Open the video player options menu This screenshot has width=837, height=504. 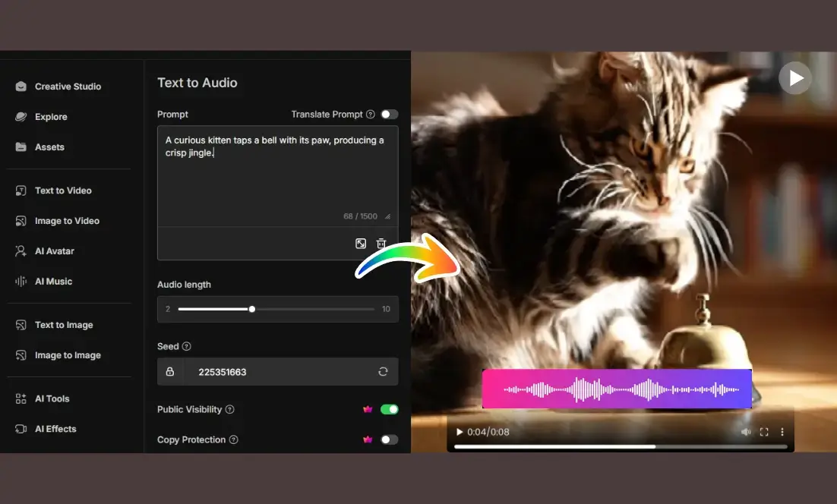783,431
